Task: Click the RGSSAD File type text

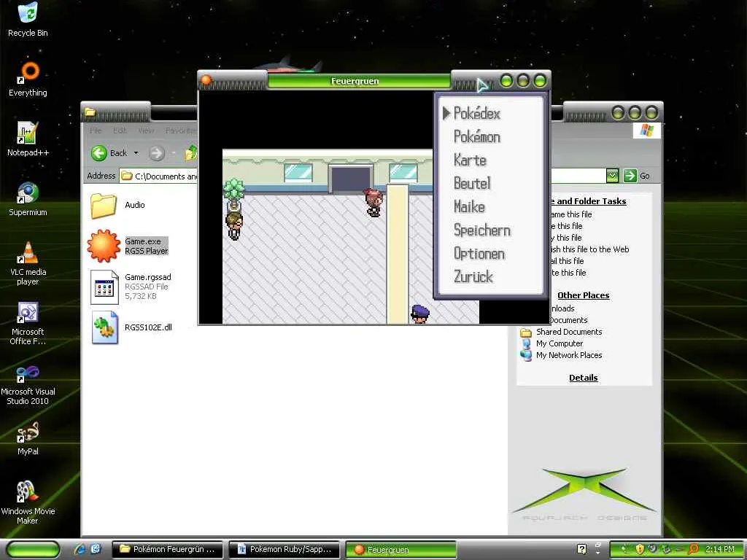Action: pyautogui.click(x=146, y=287)
